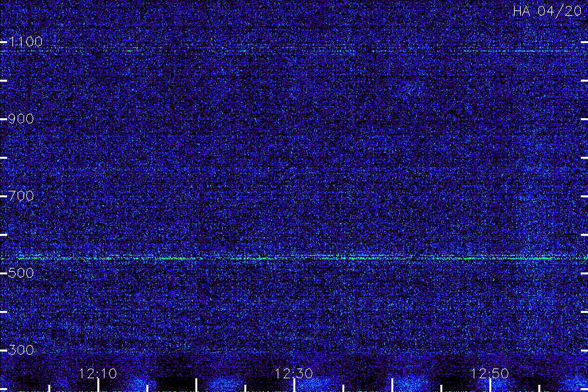Click the 700 frequency axis label

point(21,196)
